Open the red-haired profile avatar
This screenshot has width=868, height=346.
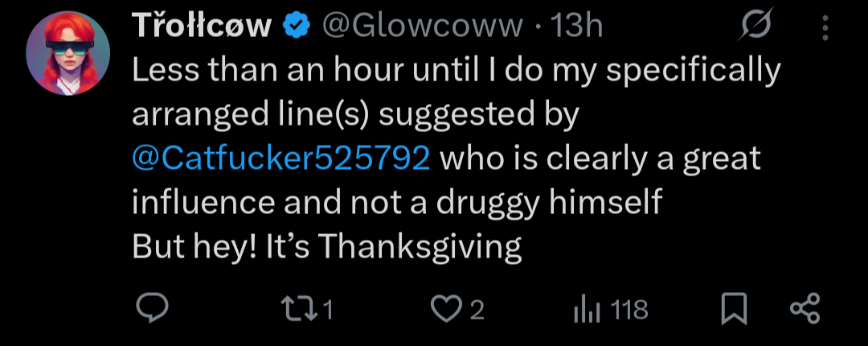pos(68,53)
